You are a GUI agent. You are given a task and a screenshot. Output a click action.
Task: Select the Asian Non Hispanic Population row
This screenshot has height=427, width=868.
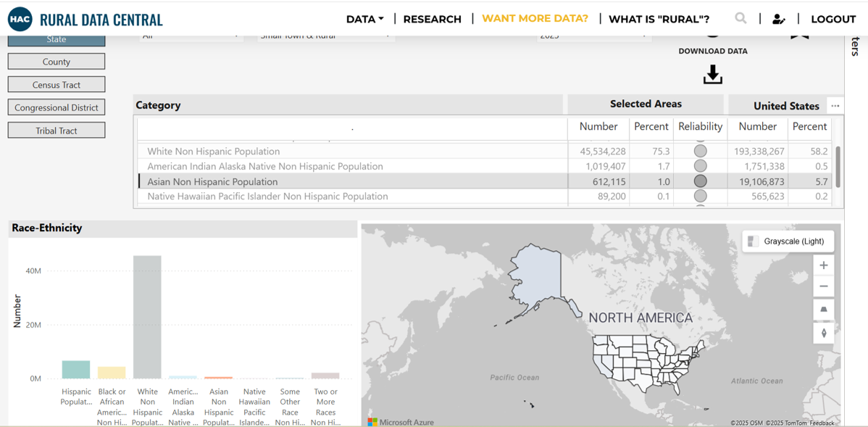[x=212, y=181]
